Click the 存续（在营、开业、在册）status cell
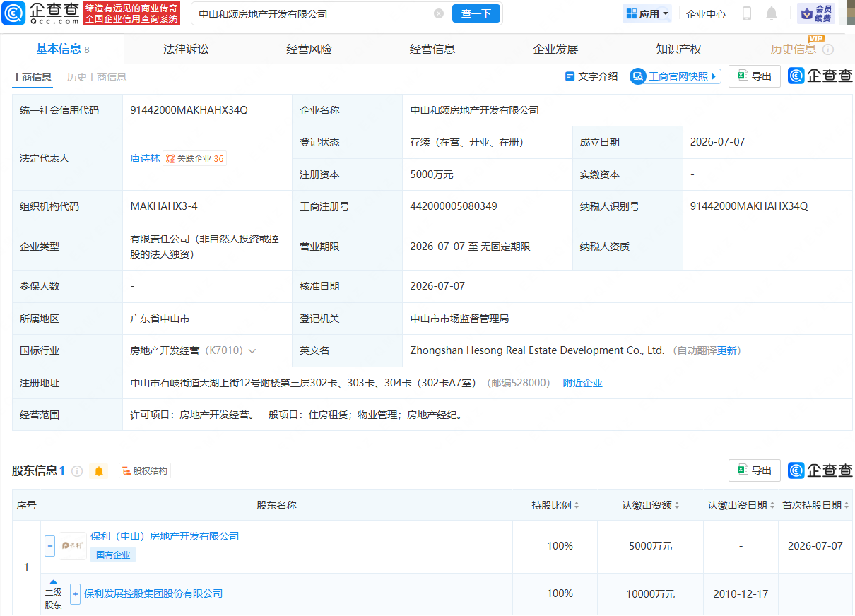 467,142
